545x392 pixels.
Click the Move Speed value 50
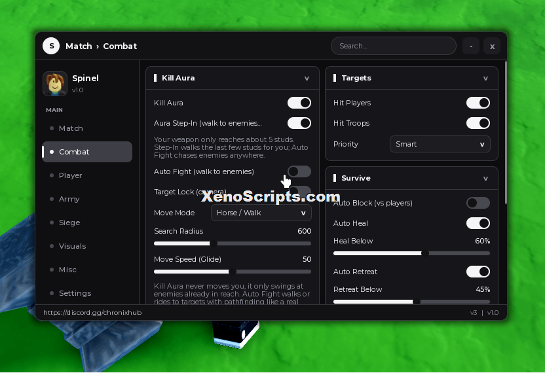pos(307,259)
